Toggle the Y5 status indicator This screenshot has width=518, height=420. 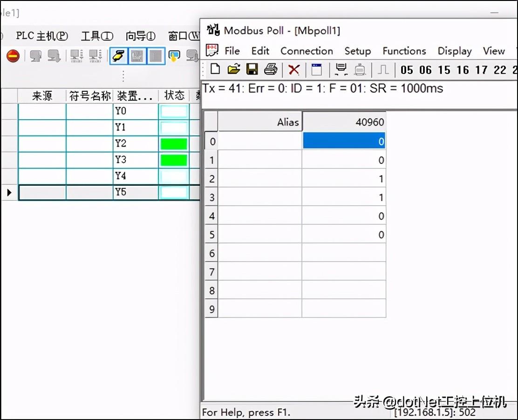[x=174, y=192]
